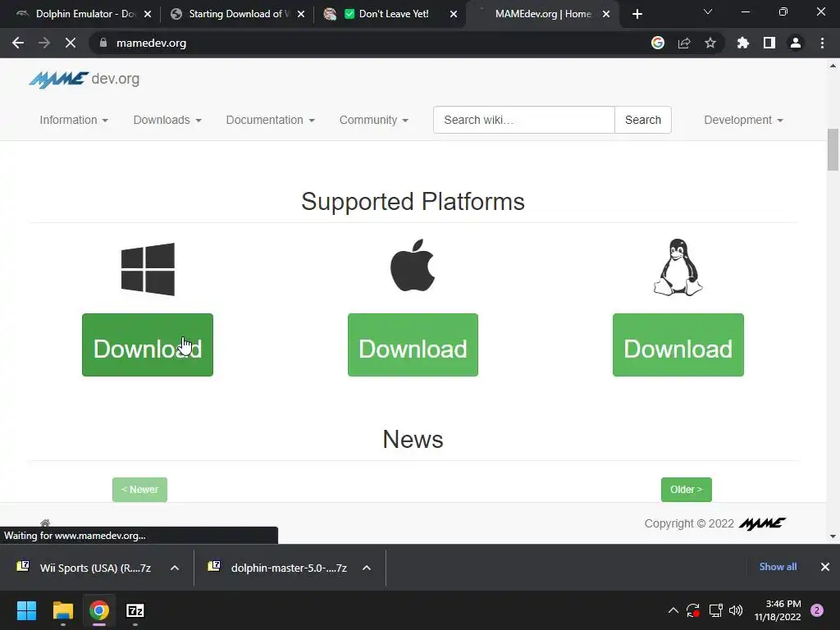
Task: Click the taskbar clock 3:46 PM
Action: click(778, 610)
